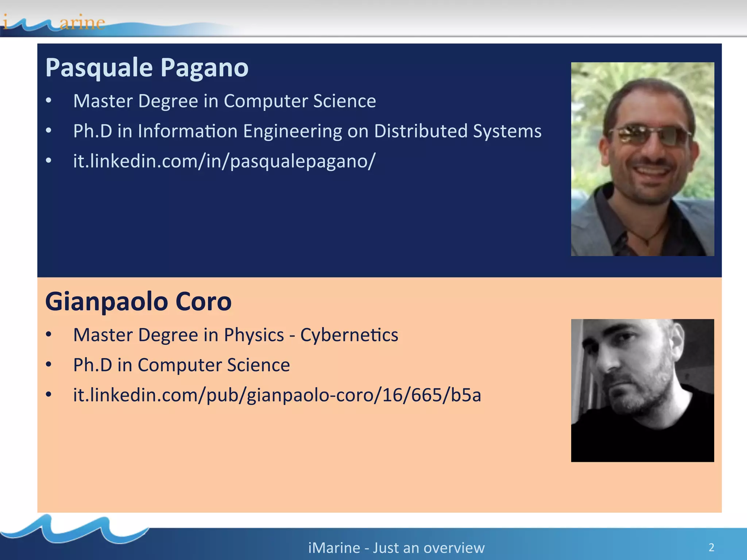Click Pasquale Pagano's portrait photo
Image resolution: width=747 pixels, height=560 pixels.
(642, 159)
